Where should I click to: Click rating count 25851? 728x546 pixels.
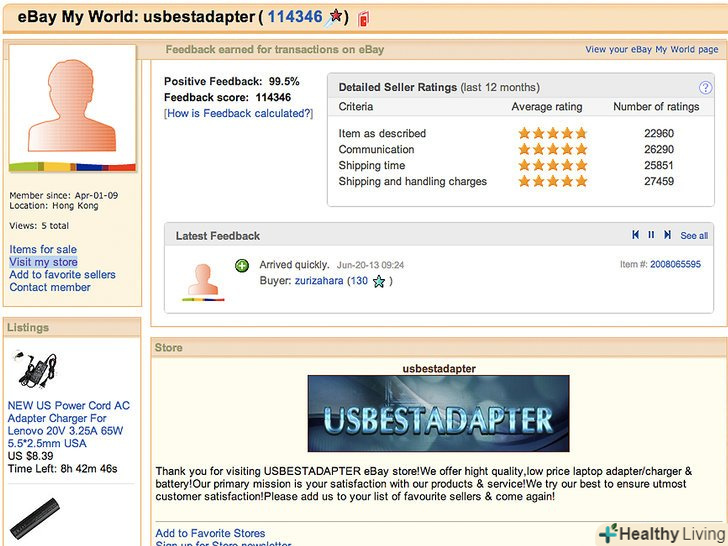(x=659, y=165)
